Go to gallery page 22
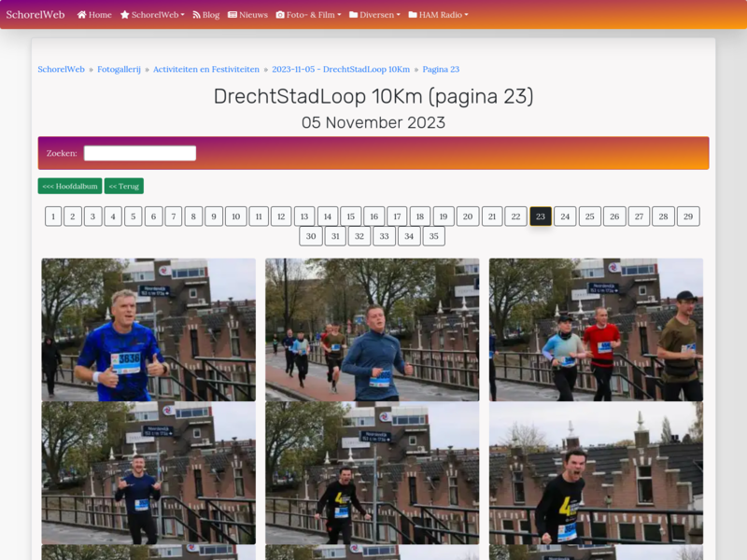747x560 pixels. (x=516, y=217)
